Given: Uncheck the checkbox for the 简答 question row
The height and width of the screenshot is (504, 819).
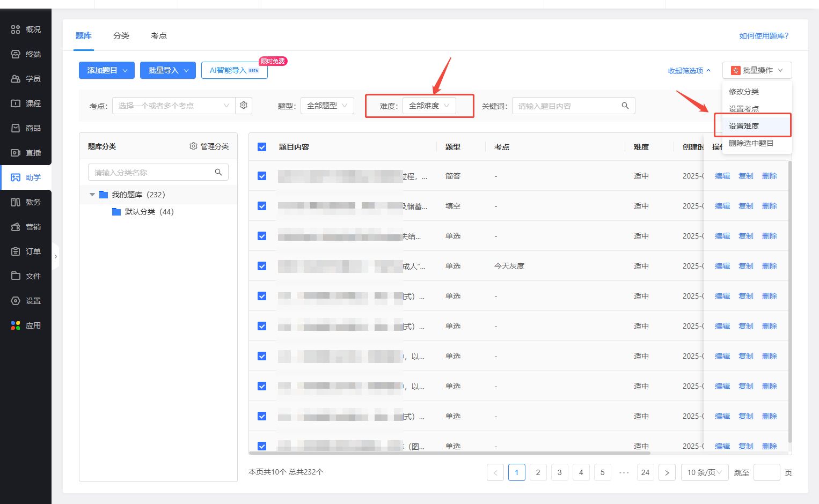Looking at the screenshot, I should pyautogui.click(x=262, y=176).
